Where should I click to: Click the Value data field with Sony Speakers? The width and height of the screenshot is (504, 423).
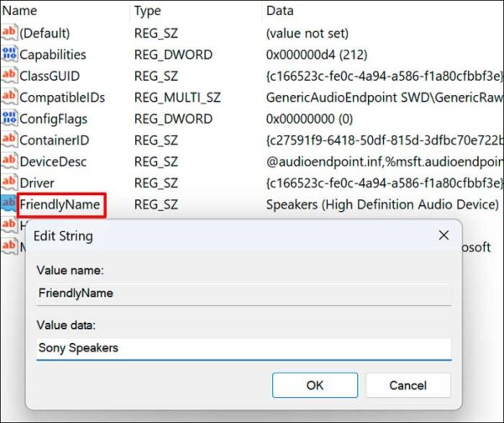click(x=244, y=349)
